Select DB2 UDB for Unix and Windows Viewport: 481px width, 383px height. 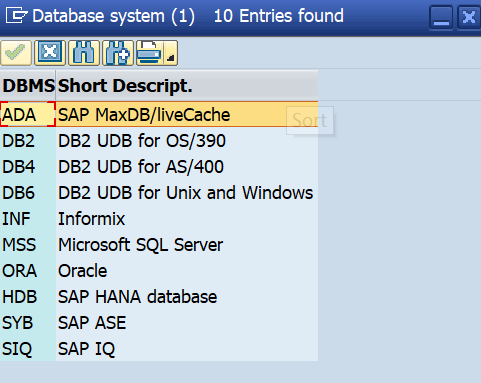(187, 193)
